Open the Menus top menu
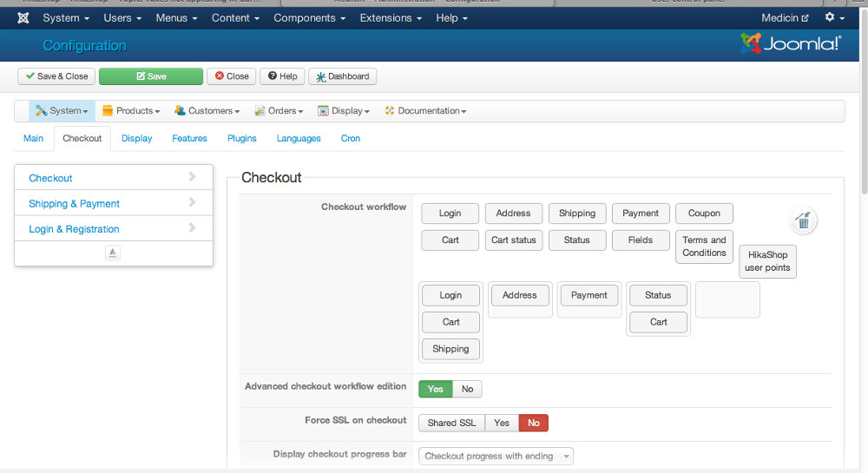The image size is (868, 473). point(176,17)
